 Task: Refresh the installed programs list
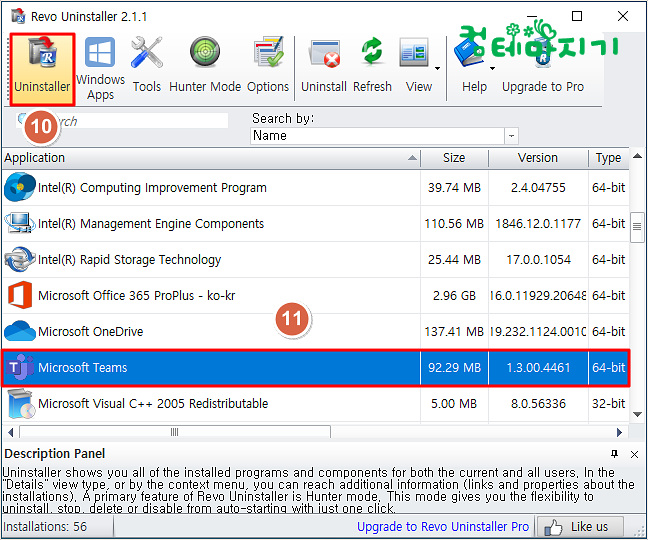click(372, 65)
